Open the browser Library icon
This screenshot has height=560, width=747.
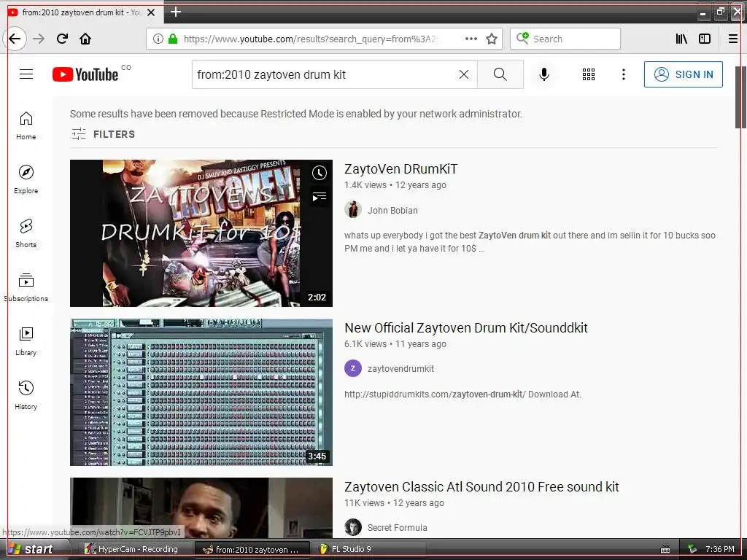(x=681, y=39)
